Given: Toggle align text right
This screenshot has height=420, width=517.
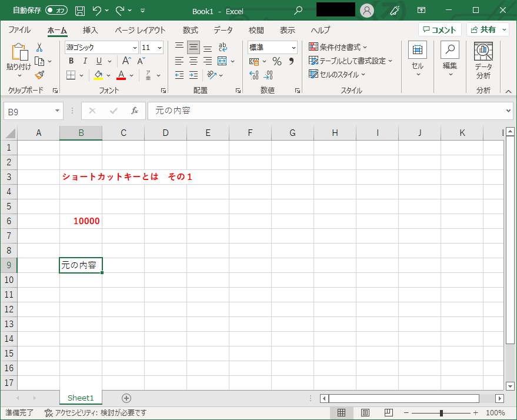Looking at the screenshot, I should (x=208, y=61).
